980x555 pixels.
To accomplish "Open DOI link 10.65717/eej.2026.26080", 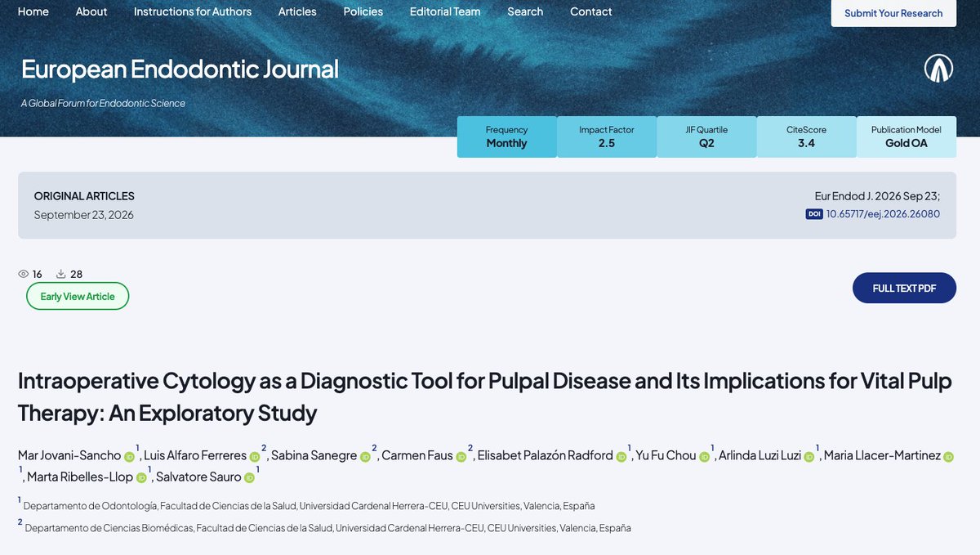I will (x=883, y=214).
